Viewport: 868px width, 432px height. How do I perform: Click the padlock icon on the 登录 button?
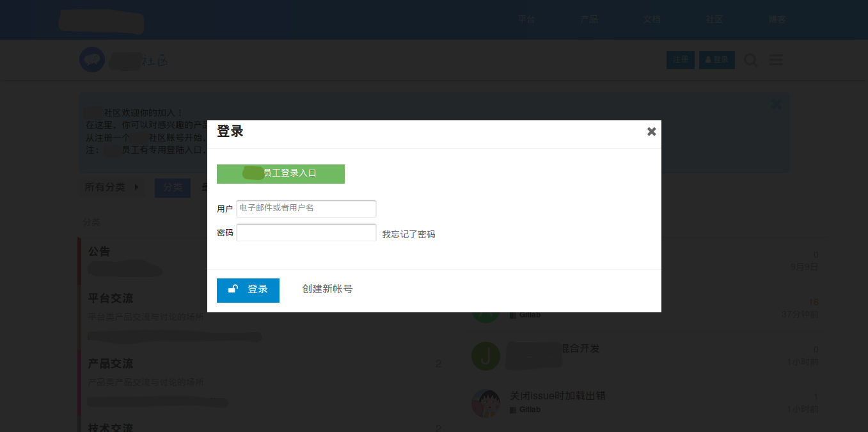(x=232, y=289)
